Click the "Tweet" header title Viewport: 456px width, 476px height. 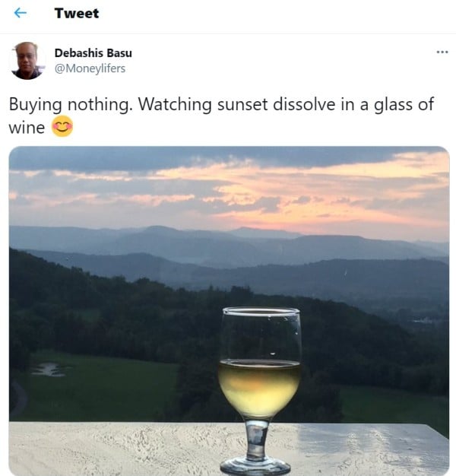[x=77, y=14]
